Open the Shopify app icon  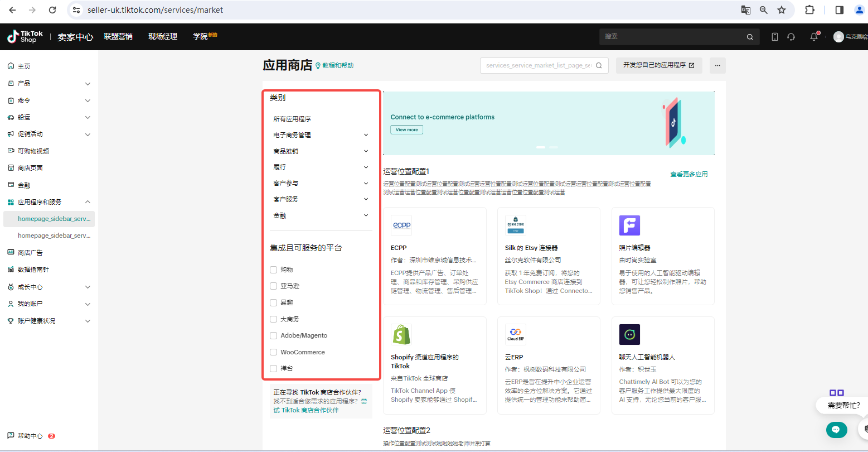tap(401, 335)
